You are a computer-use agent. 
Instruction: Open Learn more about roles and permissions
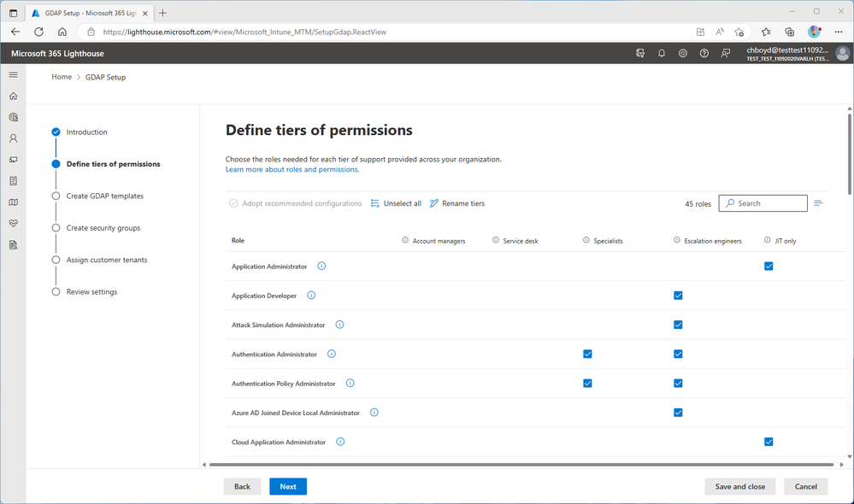coord(292,169)
